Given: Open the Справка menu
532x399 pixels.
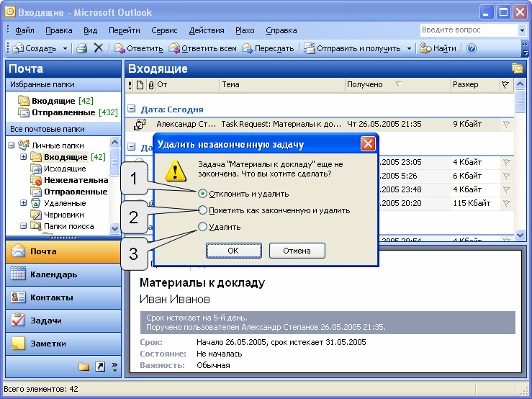Looking at the screenshot, I should click(281, 30).
